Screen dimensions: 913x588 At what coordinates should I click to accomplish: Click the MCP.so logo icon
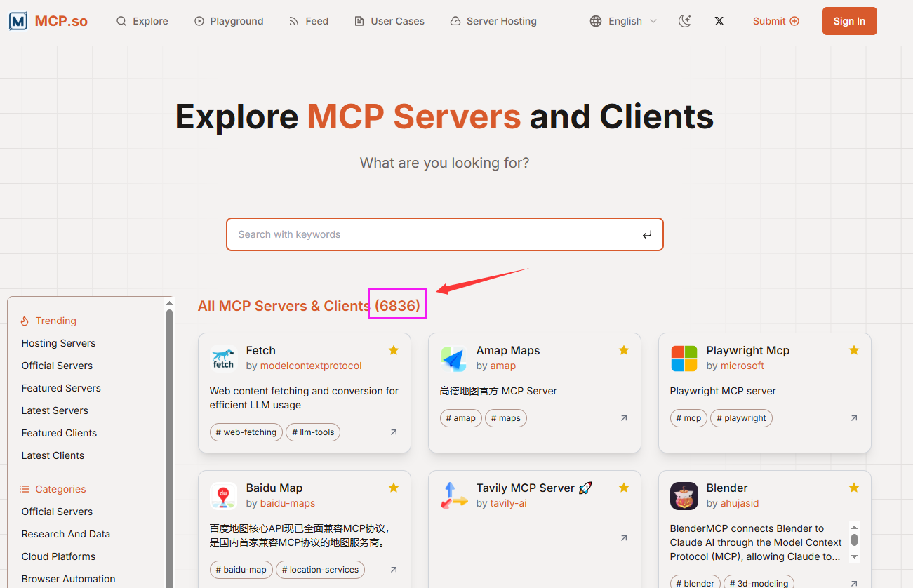coord(18,21)
